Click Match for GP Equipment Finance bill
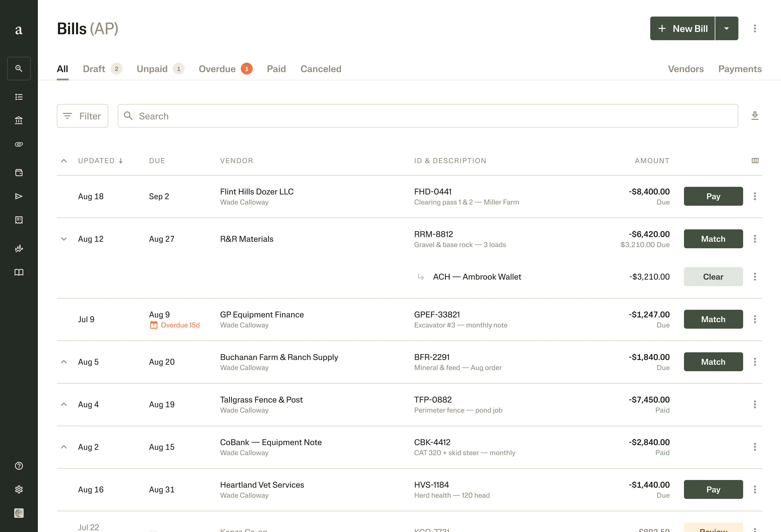Screen dimensions: 781x532 coord(713,319)
